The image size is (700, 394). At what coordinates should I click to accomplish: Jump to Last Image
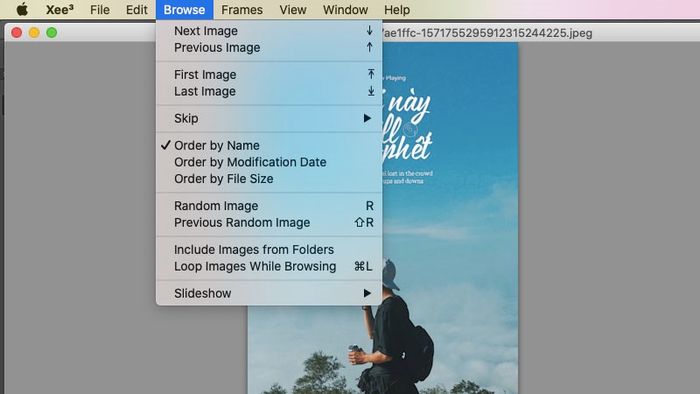tap(269, 91)
